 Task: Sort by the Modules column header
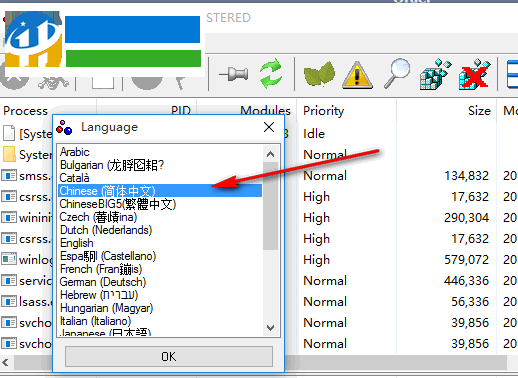coord(265,110)
